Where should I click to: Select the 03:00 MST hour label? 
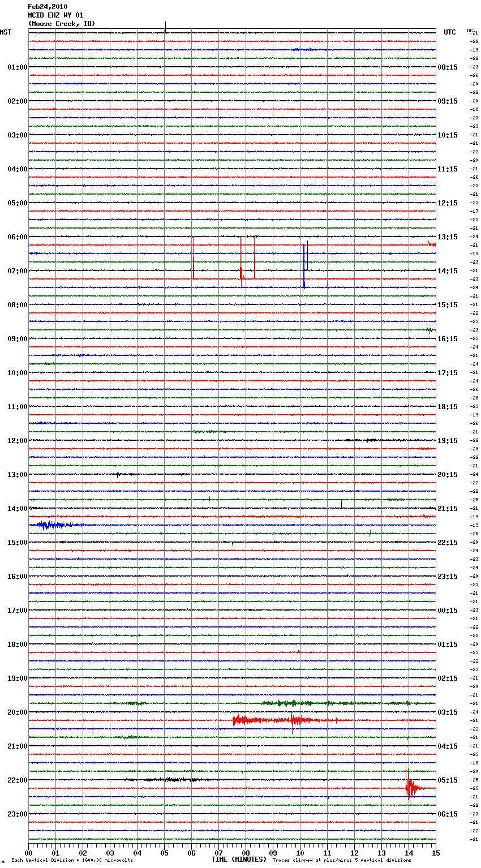tap(18, 135)
